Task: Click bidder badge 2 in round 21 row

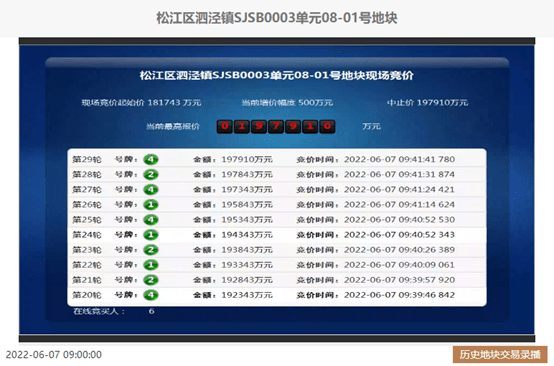Action: click(151, 280)
